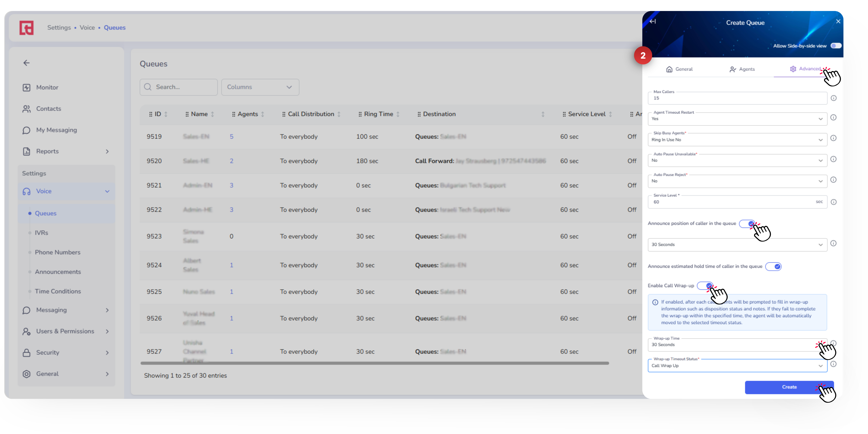Screen dimensions: 868x434
Task: Click the collapse-panel arrow in Create Queue header
Action: click(x=653, y=22)
